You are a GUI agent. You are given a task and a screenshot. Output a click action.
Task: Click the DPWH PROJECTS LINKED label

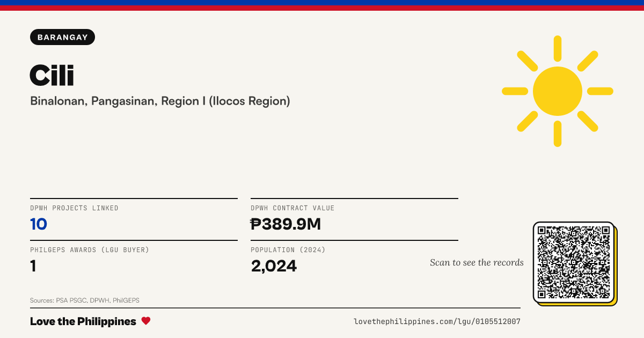tap(74, 208)
